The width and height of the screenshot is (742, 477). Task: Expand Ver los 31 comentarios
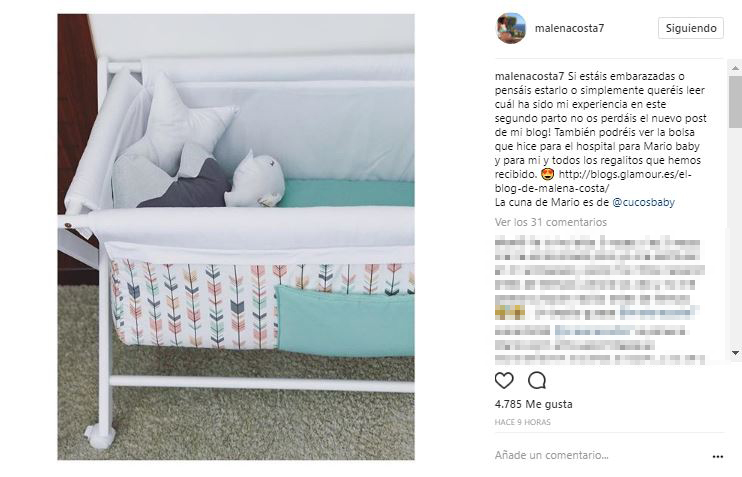(550, 222)
